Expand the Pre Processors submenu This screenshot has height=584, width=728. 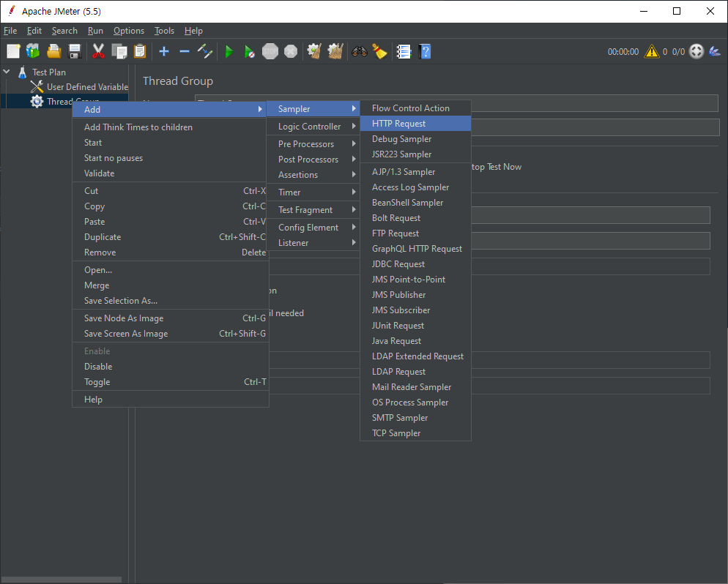click(313, 143)
